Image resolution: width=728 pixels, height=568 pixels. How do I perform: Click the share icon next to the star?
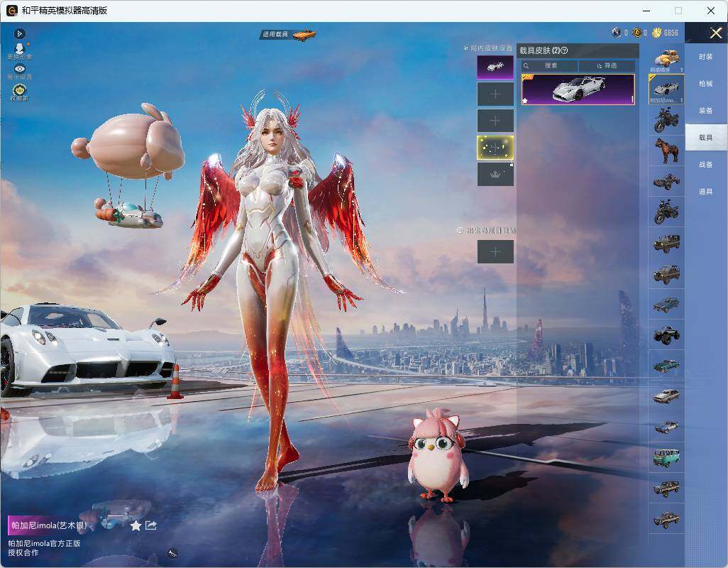point(151,525)
